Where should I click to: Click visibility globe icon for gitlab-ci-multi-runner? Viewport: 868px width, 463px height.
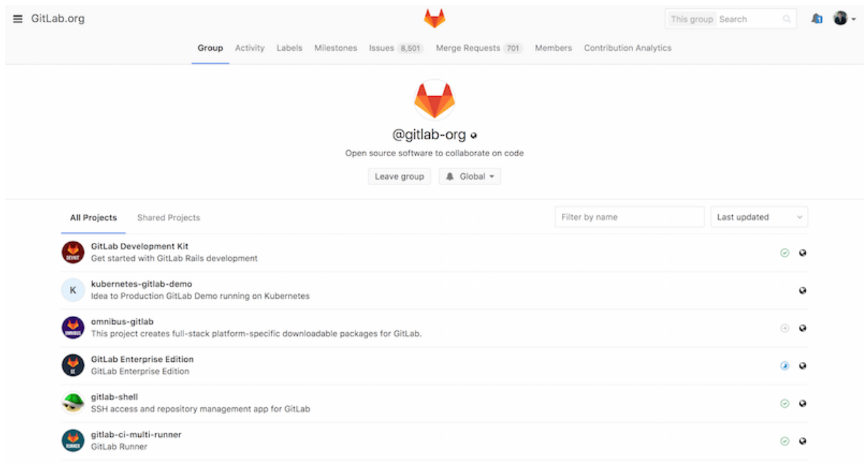tap(803, 442)
